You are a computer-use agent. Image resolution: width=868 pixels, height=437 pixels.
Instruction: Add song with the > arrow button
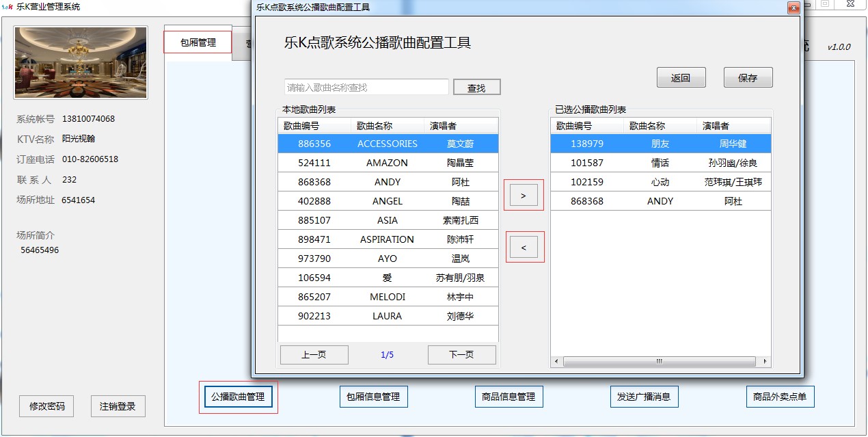click(x=524, y=196)
